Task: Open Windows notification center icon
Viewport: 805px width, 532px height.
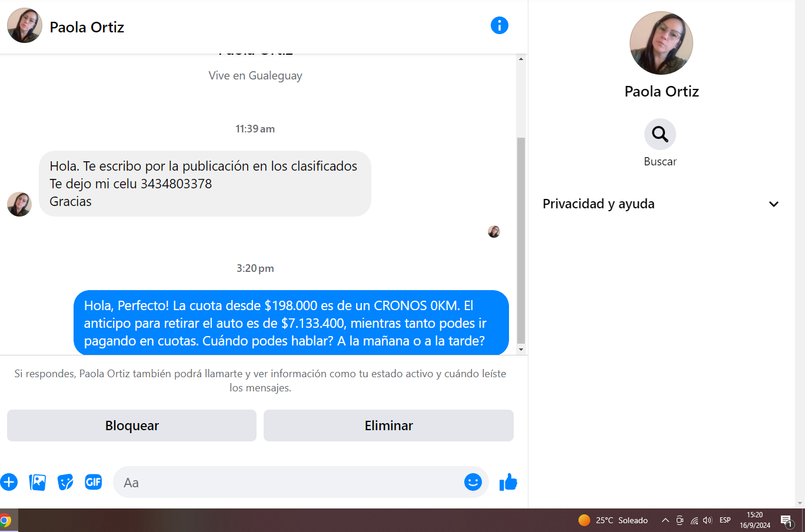Action: 787,521
